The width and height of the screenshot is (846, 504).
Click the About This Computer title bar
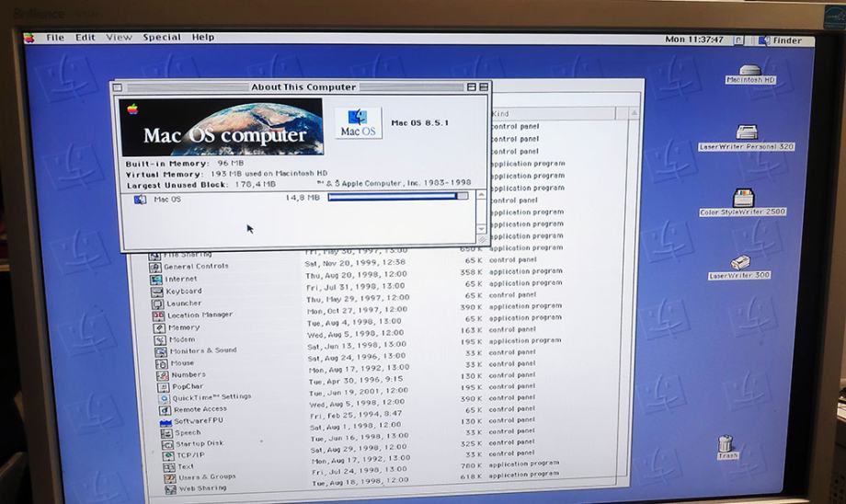click(303, 86)
